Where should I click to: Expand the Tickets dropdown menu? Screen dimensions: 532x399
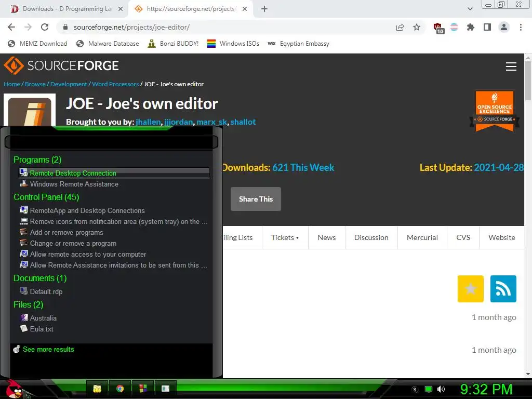(x=285, y=237)
